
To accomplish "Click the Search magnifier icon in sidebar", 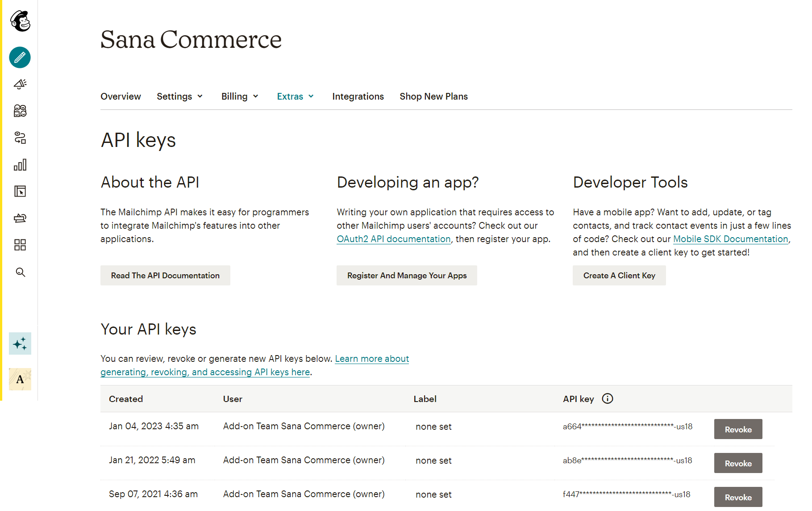I will [x=21, y=272].
